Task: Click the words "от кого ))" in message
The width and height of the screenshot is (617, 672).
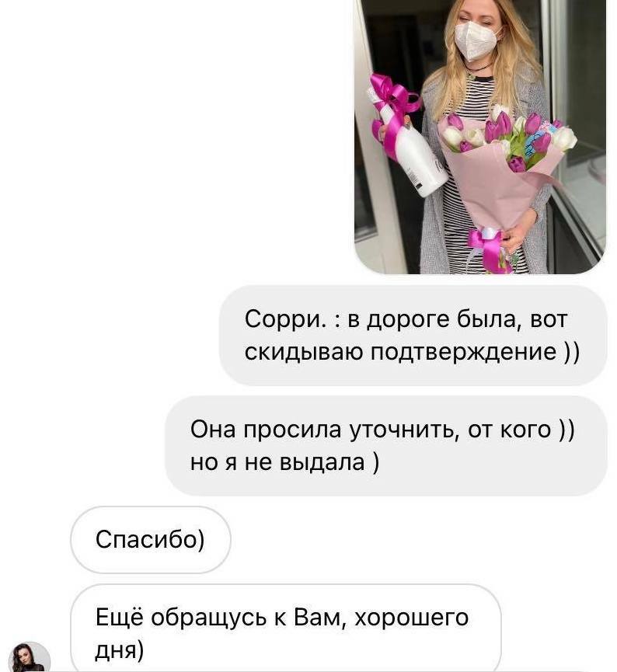Action: tap(521, 430)
